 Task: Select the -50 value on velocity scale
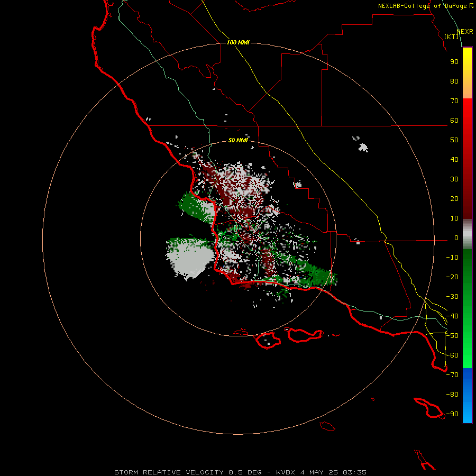[x=452, y=336]
